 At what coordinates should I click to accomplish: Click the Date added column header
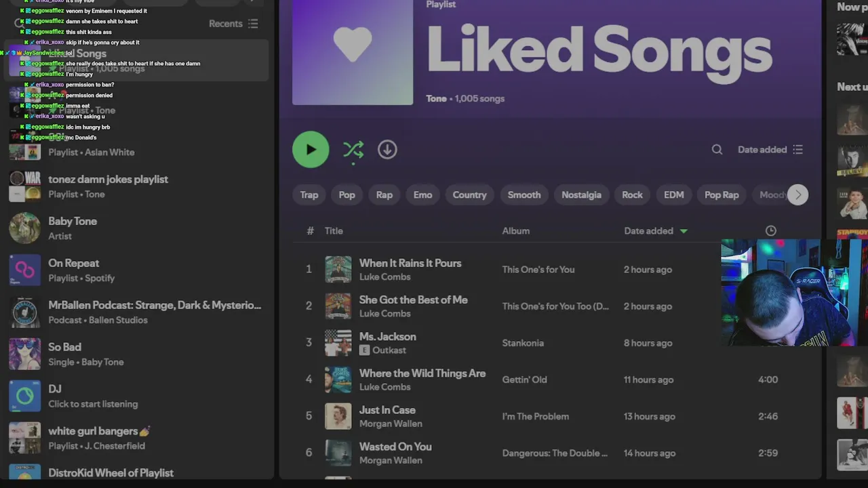656,231
